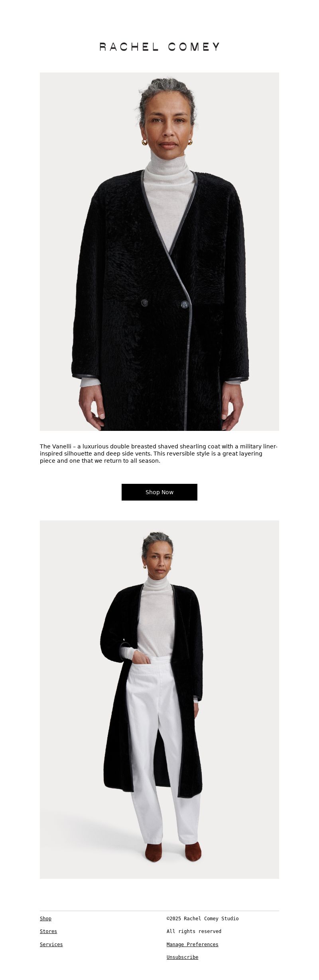
Task: Click the All rights reserved text
Action: pos(194,931)
